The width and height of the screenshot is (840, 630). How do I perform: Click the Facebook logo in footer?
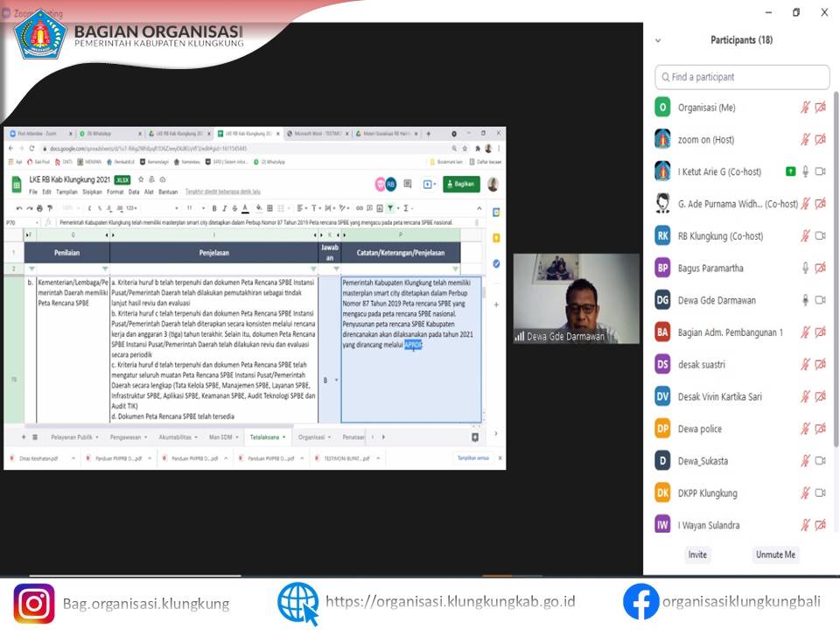640,602
